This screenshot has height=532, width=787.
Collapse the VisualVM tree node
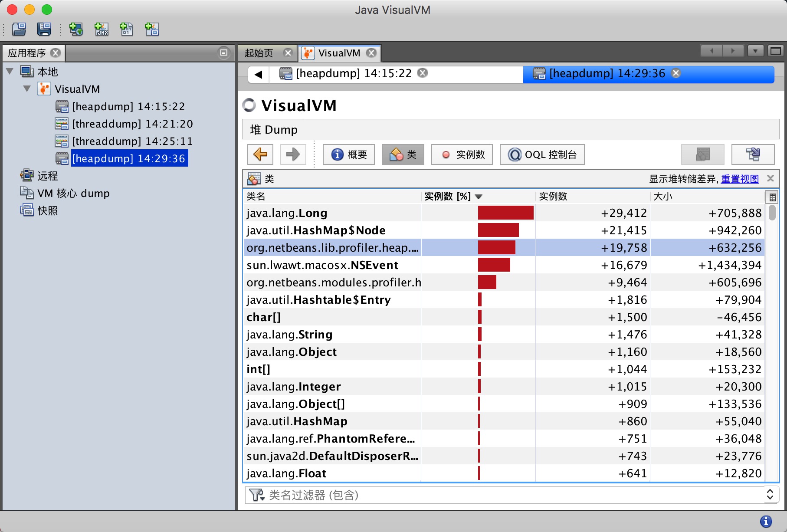point(27,89)
